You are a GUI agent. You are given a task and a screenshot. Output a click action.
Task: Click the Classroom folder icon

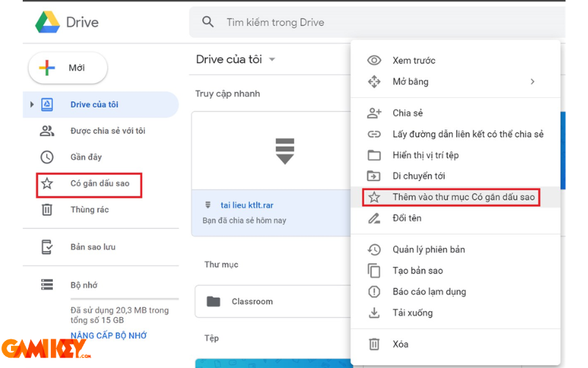click(x=213, y=301)
